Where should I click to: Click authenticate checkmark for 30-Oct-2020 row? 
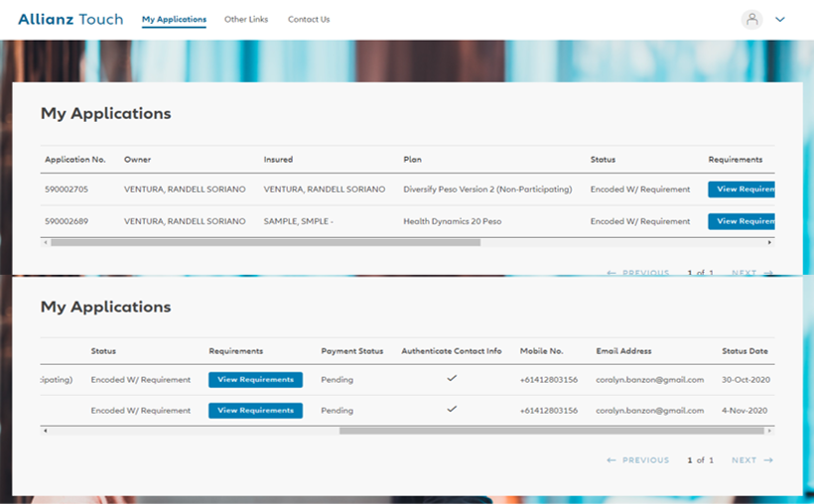452,379
